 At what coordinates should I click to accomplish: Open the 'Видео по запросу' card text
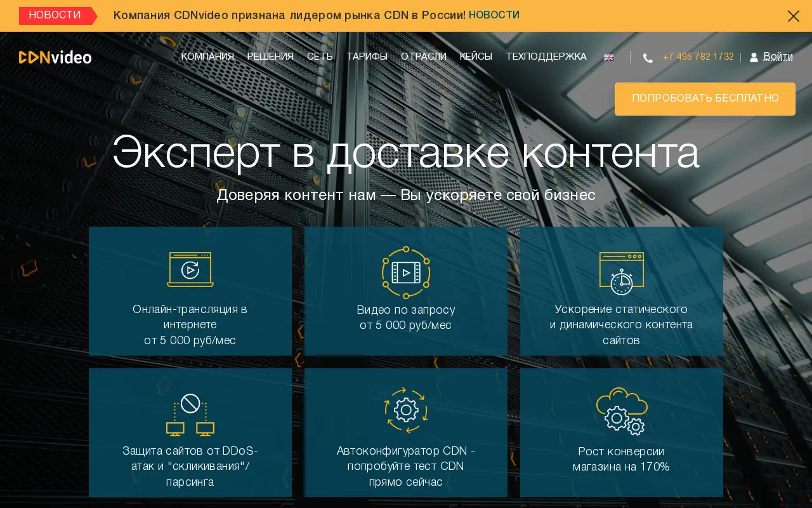pos(406,317)
